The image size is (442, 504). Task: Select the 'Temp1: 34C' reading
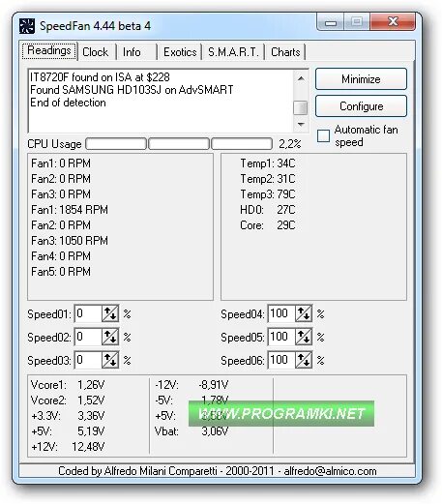tap(268, 163)
